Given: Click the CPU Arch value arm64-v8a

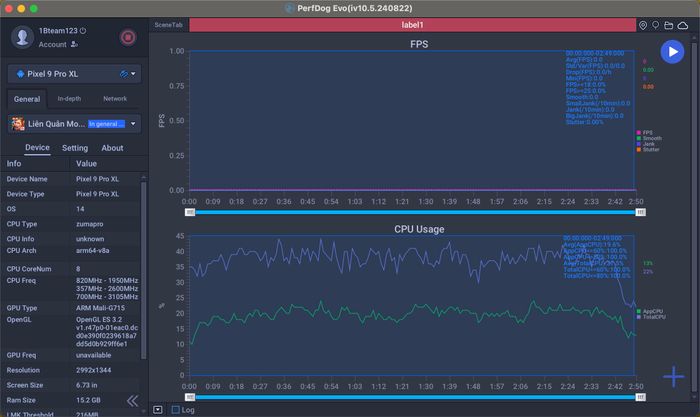Looking at the screenshot, I should [x=92, y=250].
